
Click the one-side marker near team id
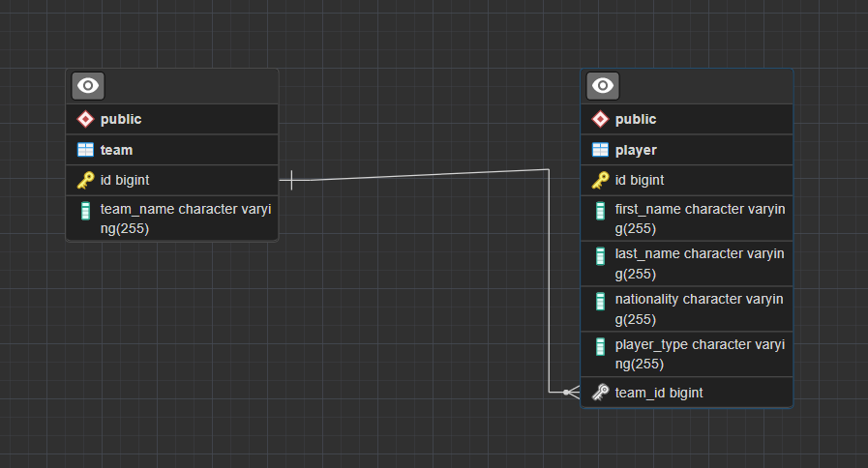pos(291,181)
